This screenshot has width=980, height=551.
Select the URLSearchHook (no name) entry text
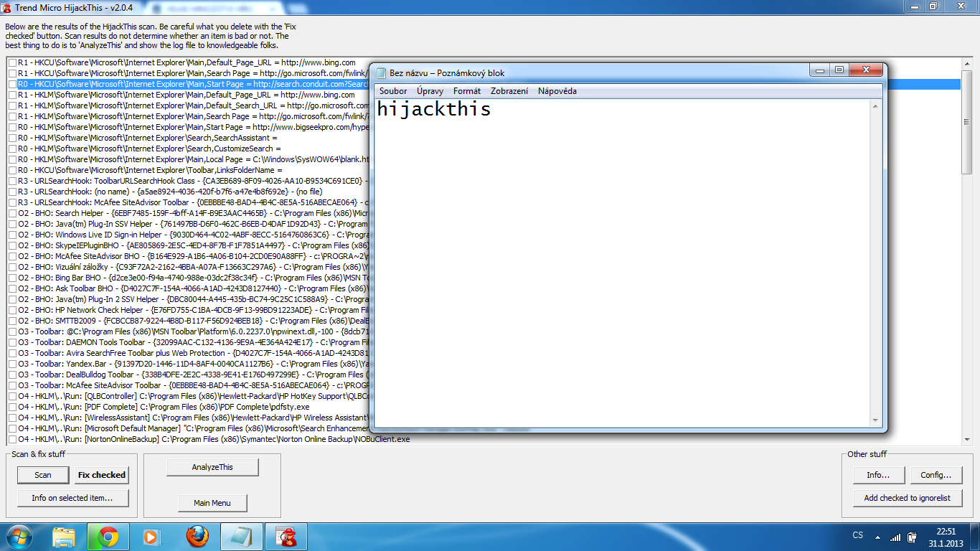[x=170, y=192]
